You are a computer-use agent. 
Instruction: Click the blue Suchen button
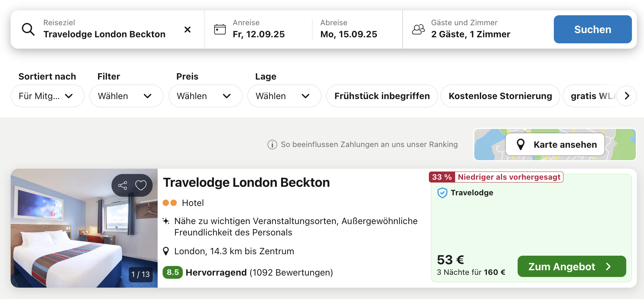(593, 29)
